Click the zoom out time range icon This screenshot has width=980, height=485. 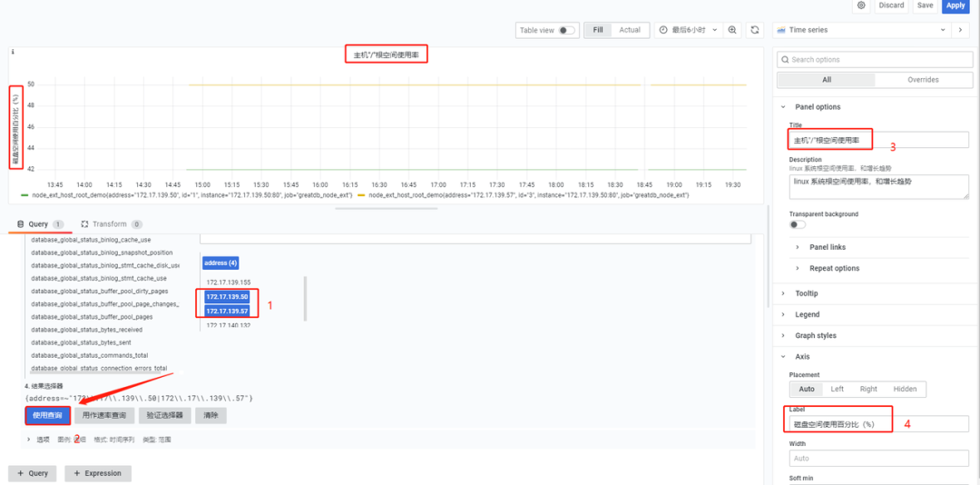[x=732, y=30]
